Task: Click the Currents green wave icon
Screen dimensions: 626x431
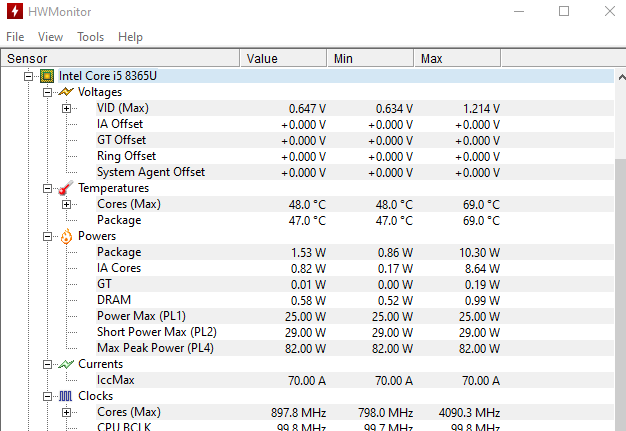Action: (x=66, y=364)
